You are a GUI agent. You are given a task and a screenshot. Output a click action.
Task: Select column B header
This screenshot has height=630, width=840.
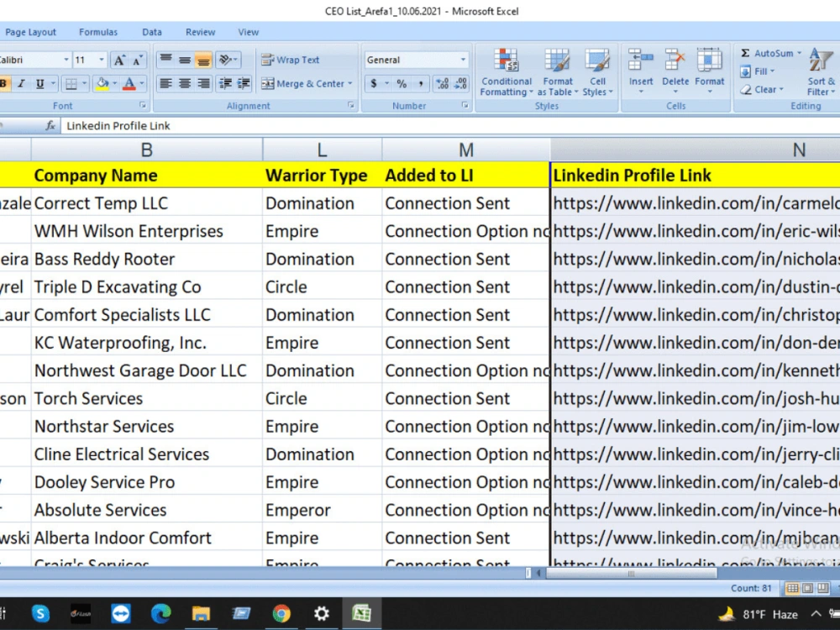click(x=147, y=150)
